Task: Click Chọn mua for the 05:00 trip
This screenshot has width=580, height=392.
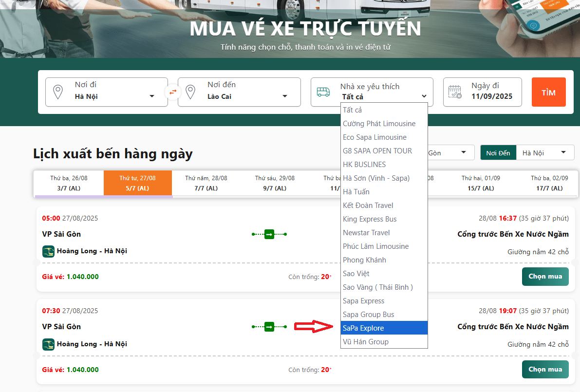Action: click(x=545, y=277)
